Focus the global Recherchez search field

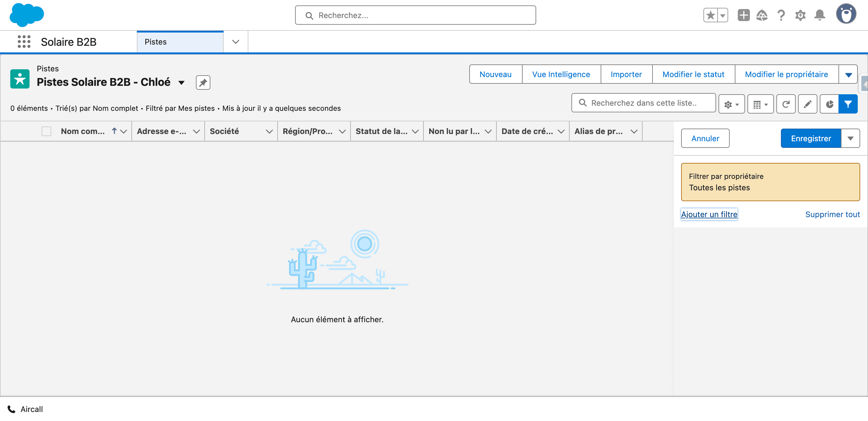[415, 15]
